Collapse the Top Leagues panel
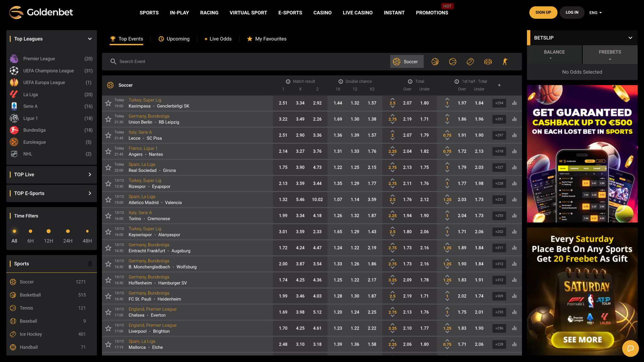This screenshot has height=362, width=644. pos(90,39)
